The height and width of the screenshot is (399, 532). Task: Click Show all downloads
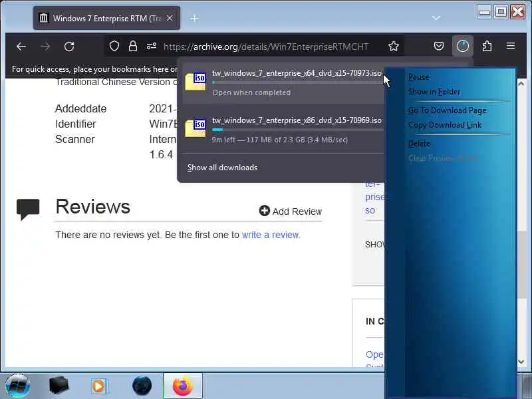click(223, 168)
